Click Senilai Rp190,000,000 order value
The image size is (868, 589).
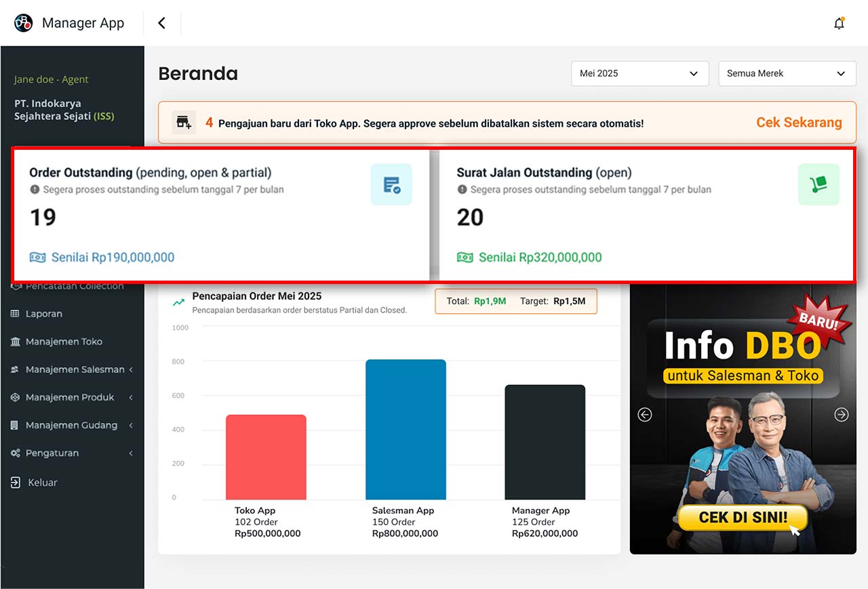click(113, 258)
